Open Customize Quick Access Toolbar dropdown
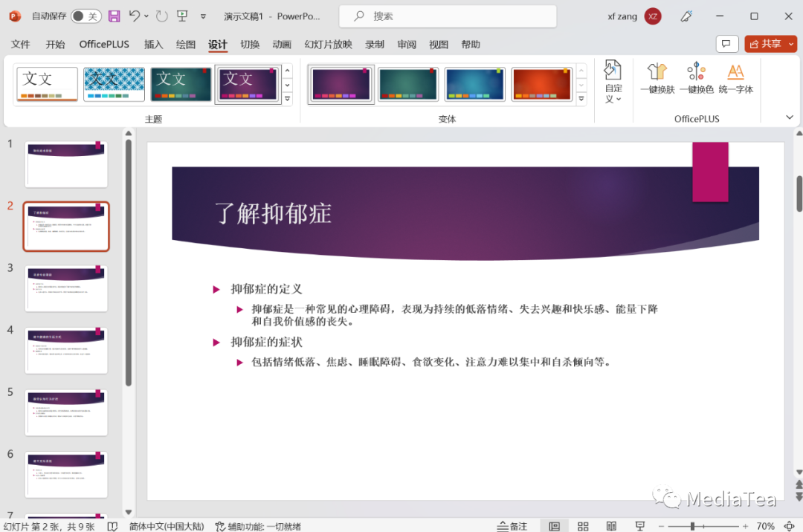This screenshot has height=532, width=803. [203, 16]
